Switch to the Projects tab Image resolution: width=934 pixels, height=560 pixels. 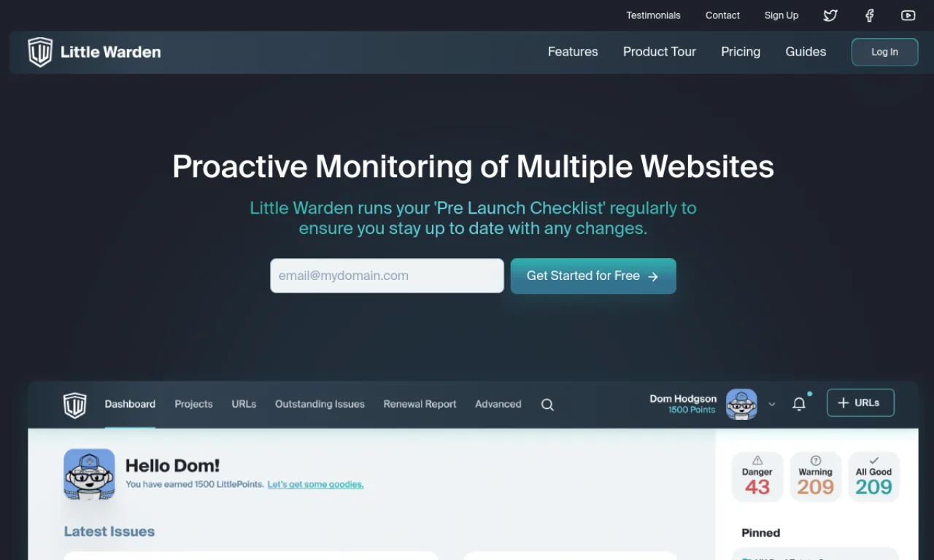coord(193,404)
